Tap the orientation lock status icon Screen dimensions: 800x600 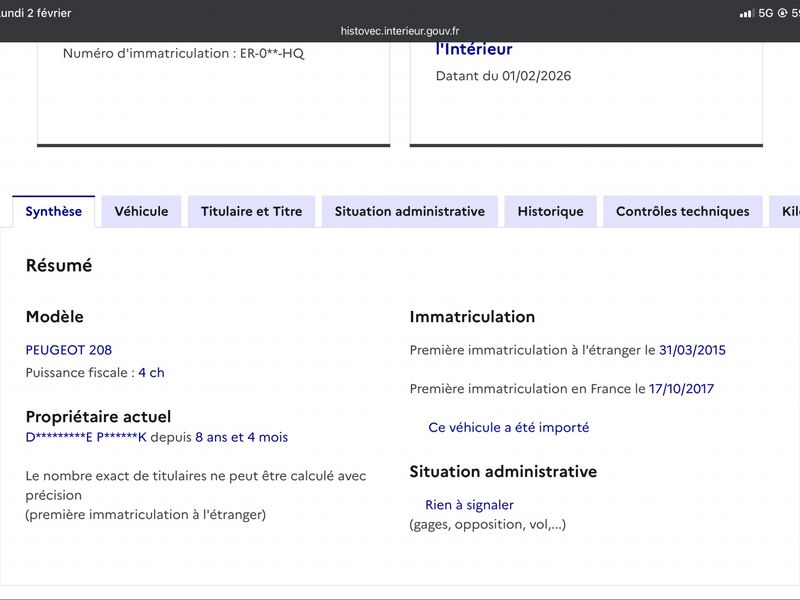782,13
